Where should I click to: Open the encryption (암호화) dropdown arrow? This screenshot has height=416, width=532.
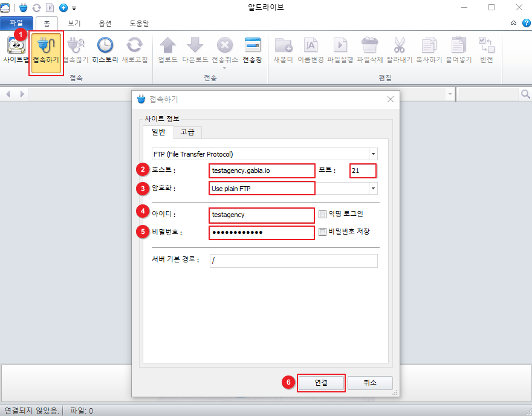click(x=373, y=188)
